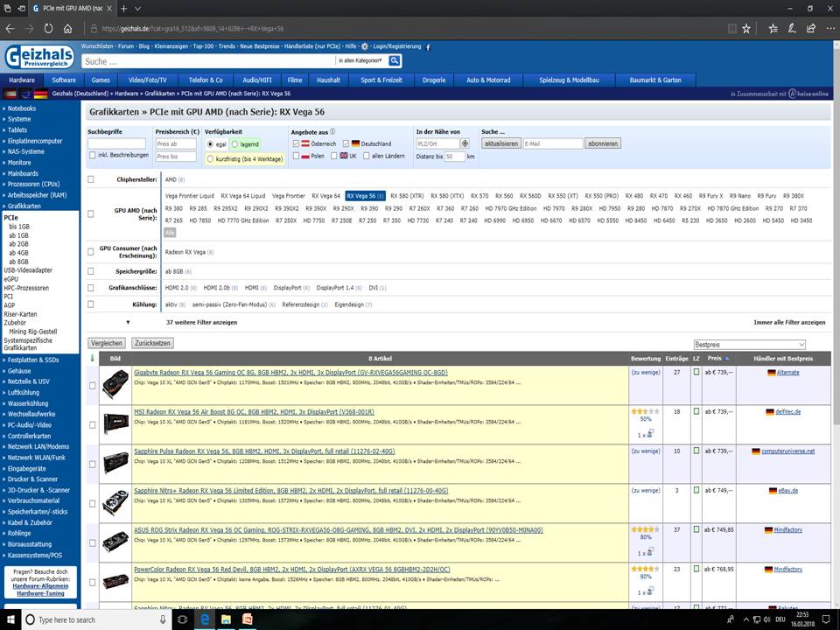
Task: Open the Video/Foto/TV tab
Action: coord(147,80)
